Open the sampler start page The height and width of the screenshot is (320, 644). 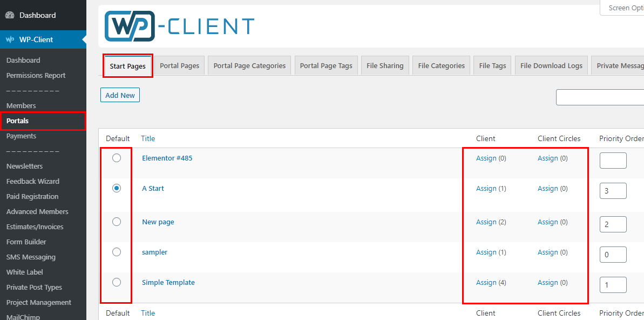(x=154, y=252)
